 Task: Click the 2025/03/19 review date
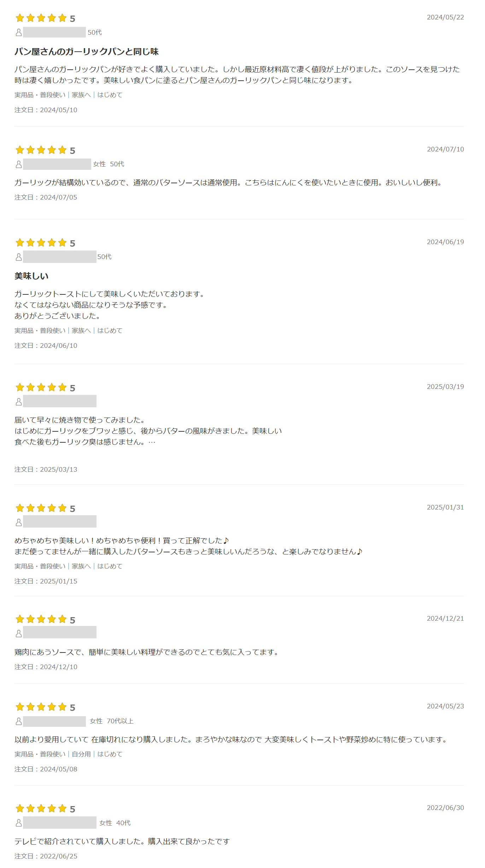point(445,387)
